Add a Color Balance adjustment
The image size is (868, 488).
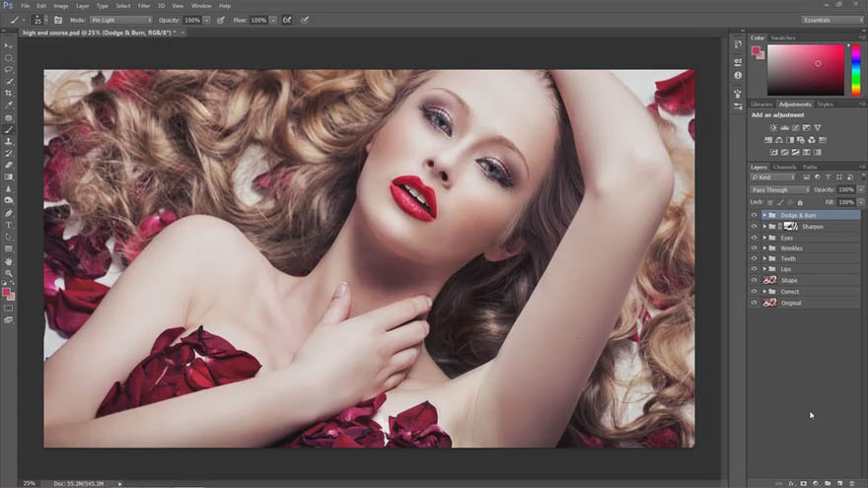tap(779, 140)
